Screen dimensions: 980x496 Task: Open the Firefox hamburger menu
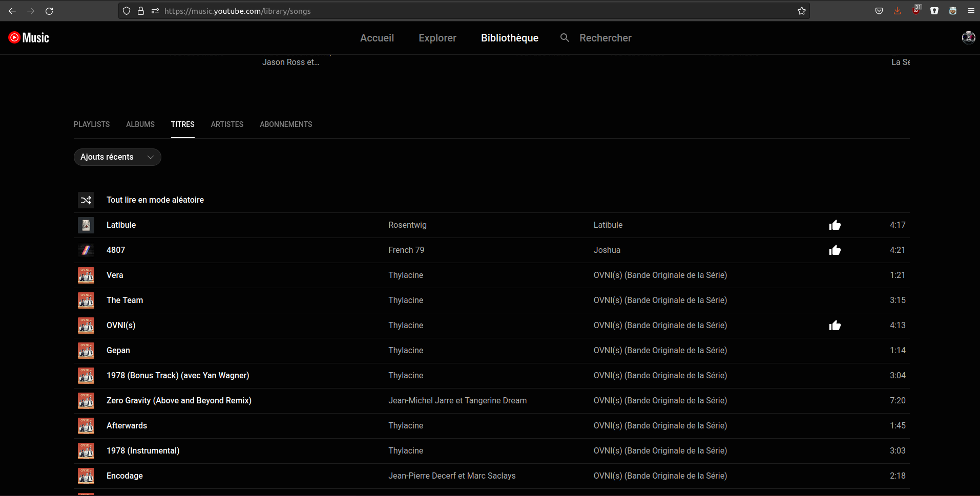click(971, 11)
